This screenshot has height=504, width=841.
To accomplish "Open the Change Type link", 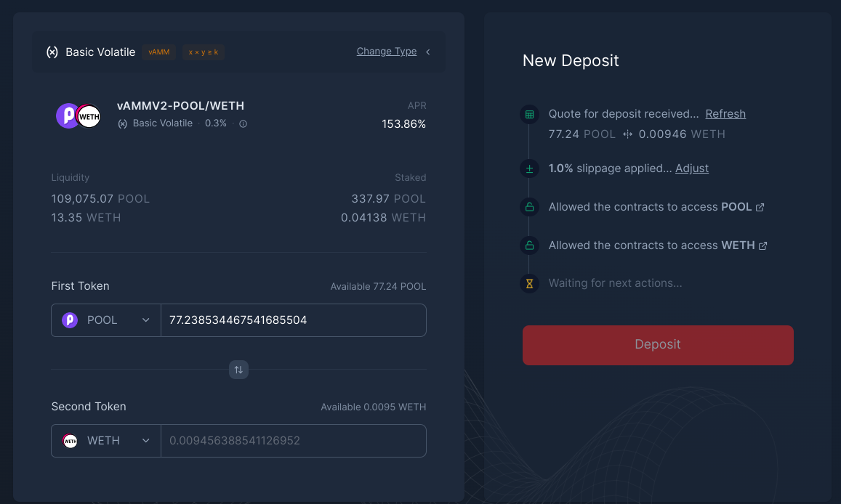I will 386,52.
